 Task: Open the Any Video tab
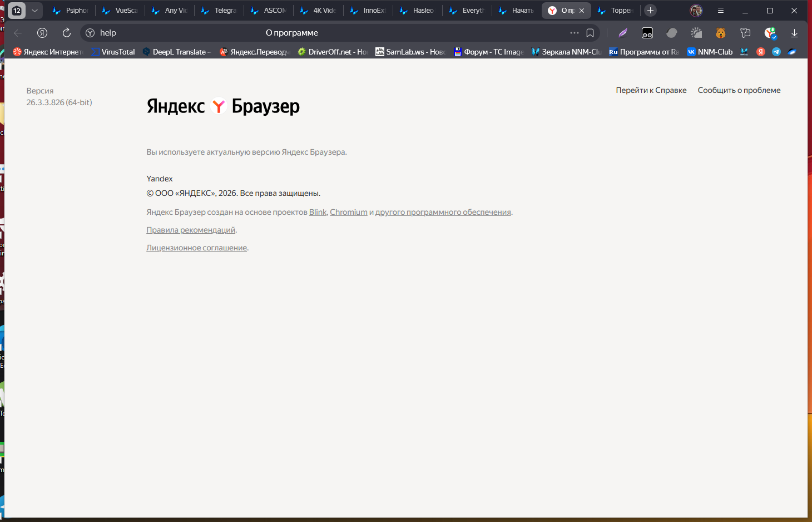pyautogui.click(x=170, y=11)
